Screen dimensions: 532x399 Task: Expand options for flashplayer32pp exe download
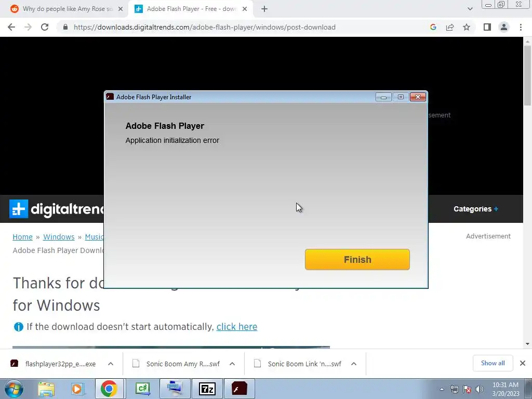pos(111,364)
